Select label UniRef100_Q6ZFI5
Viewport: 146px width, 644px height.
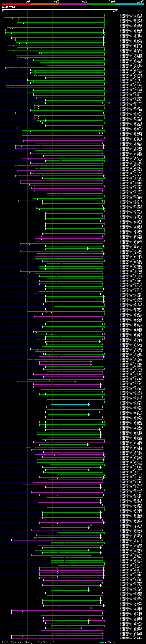131,130
